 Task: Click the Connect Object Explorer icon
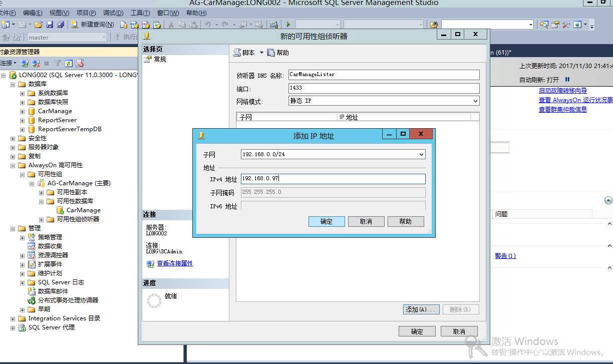tap(25, 63)
